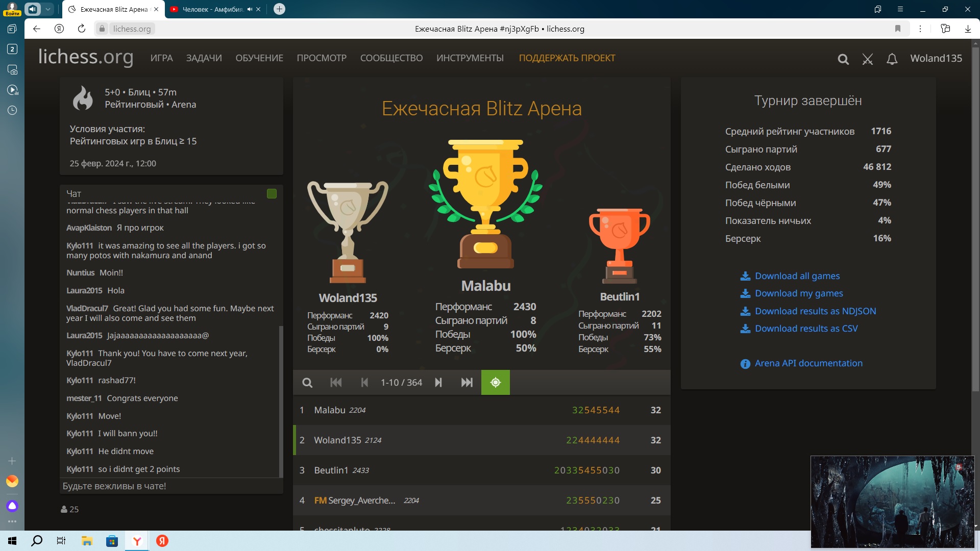Select Woland135 standings row
This screenshot has width=980, height=551.
tap(482, 440)
